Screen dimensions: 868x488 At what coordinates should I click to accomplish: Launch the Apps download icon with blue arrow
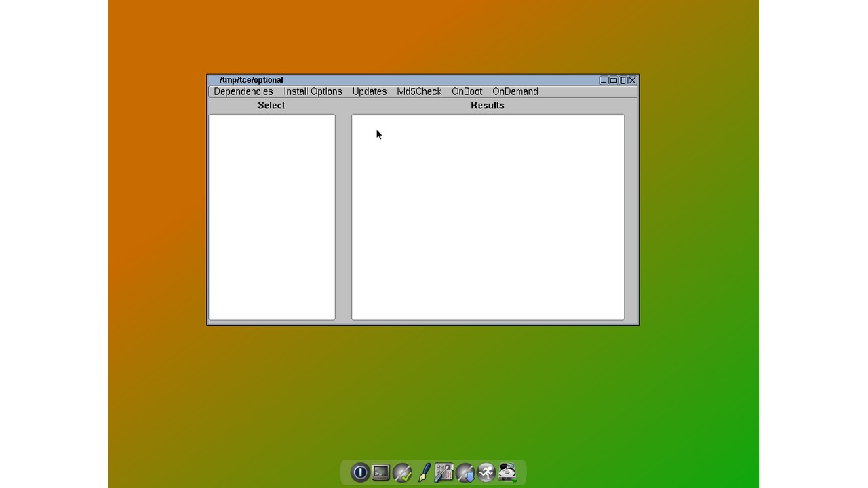[x=465, y=472]
